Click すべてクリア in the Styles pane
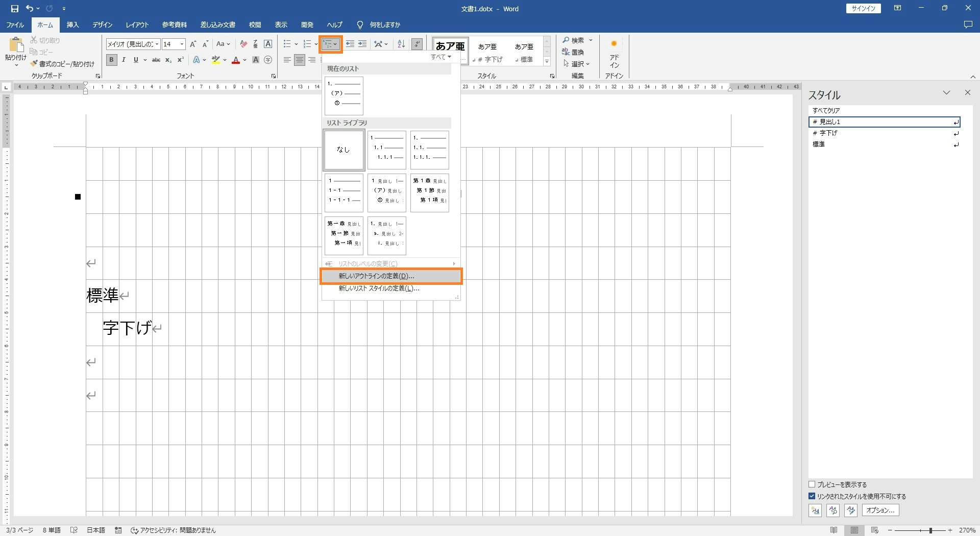 coord(885,110)
